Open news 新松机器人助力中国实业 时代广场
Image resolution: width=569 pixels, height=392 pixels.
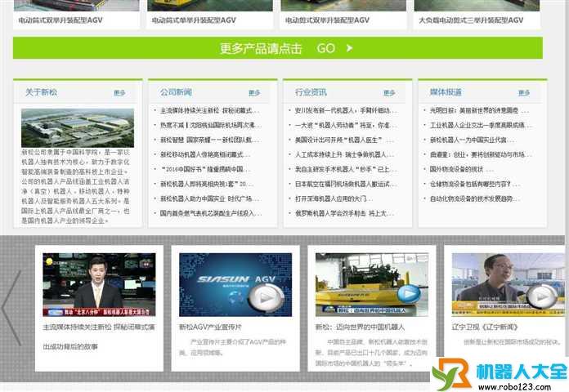[x=210, y=198]
